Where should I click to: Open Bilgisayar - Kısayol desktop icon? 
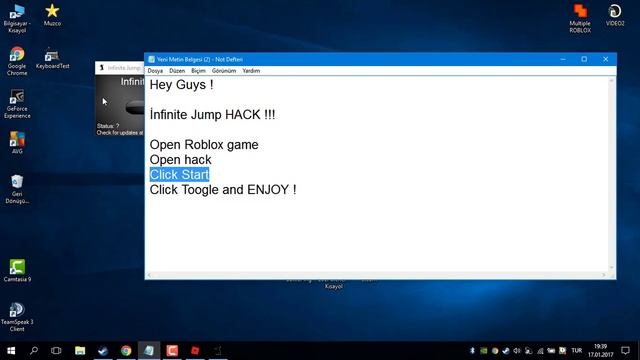17,18
